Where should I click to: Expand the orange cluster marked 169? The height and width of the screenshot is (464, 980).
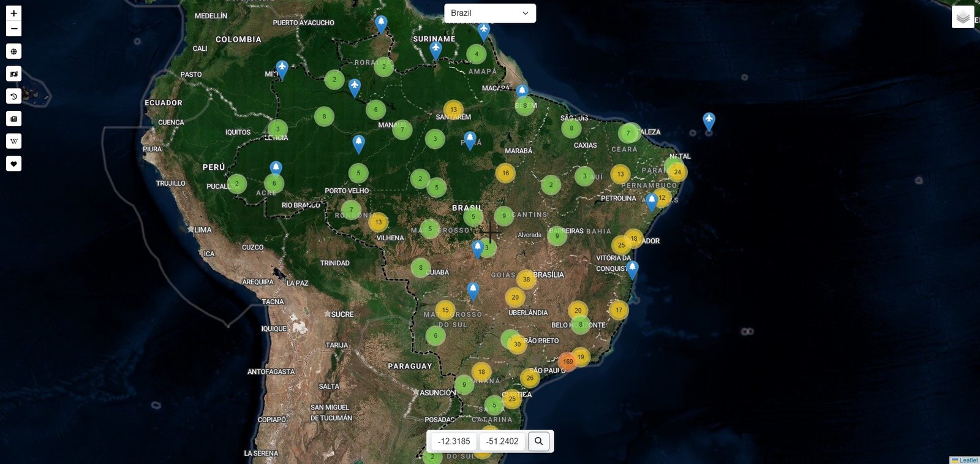click(x=568, y=362)
